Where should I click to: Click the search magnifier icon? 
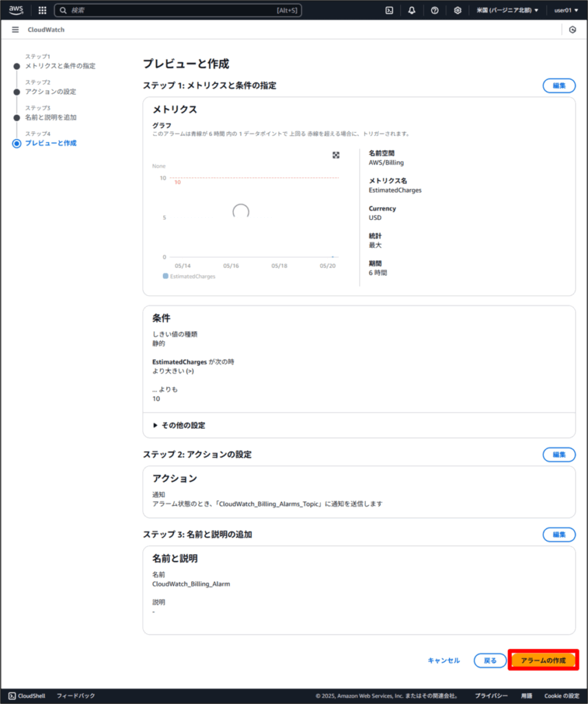coord(63,10)
